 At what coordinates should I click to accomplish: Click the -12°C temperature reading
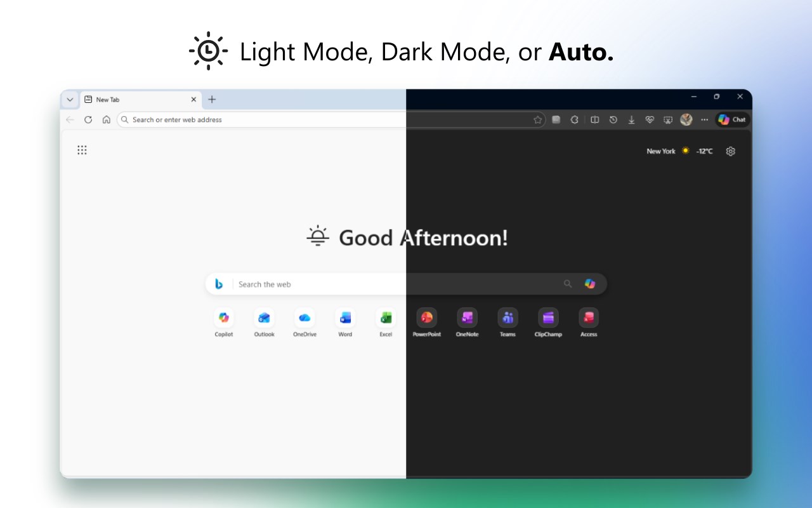(x=704, y=151)
